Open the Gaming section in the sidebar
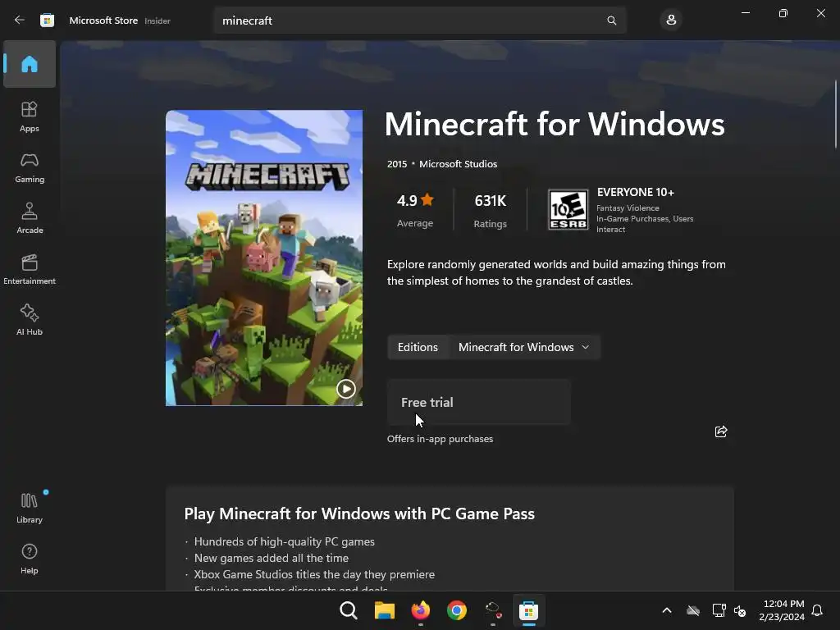 [x=30, y=167]
